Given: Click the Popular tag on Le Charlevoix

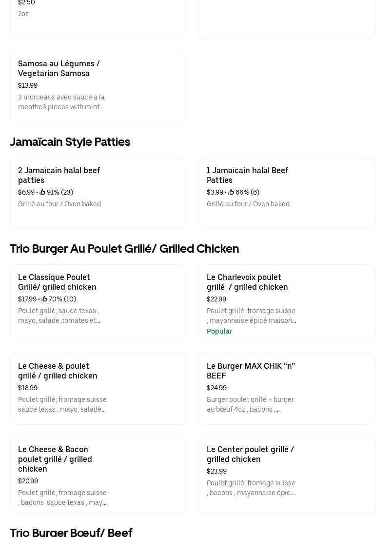Looking at the screenshot, I should click(219, 332).
